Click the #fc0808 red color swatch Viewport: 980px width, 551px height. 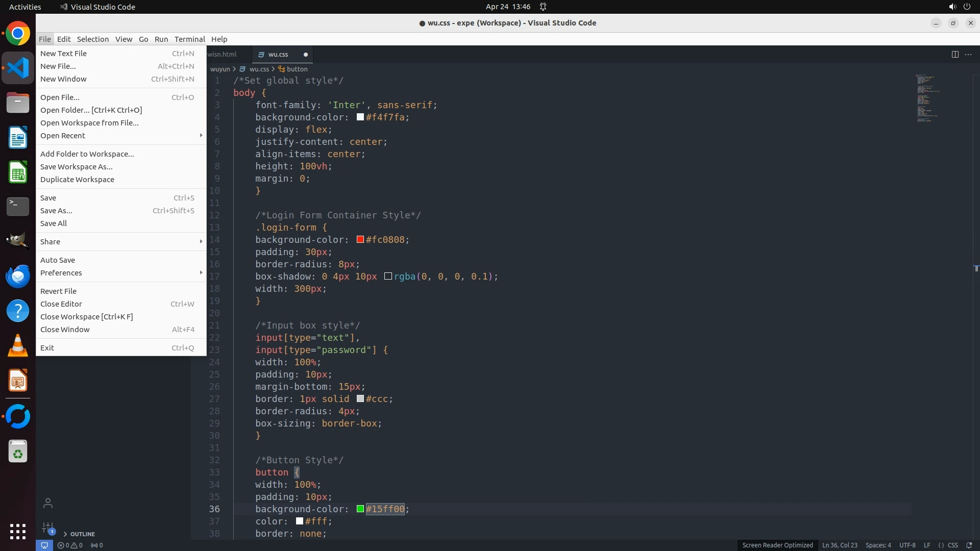(x=360, y=239)
